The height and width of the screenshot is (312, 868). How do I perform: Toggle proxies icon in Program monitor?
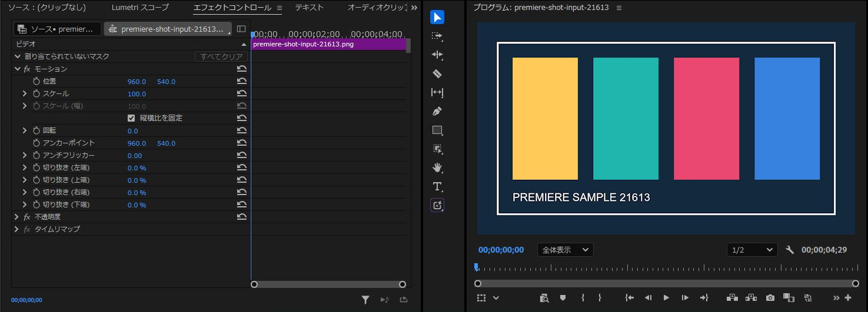(x=808, y=298)
